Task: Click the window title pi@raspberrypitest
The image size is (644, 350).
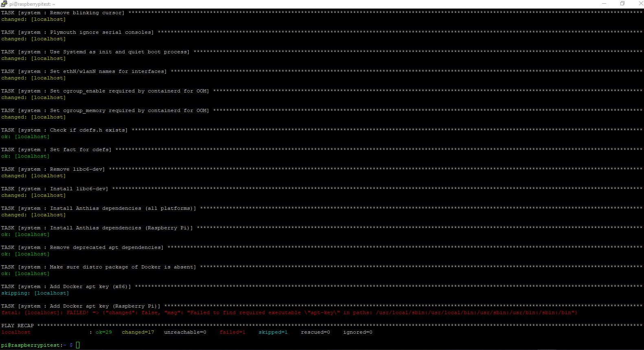Action: [32, 4]
